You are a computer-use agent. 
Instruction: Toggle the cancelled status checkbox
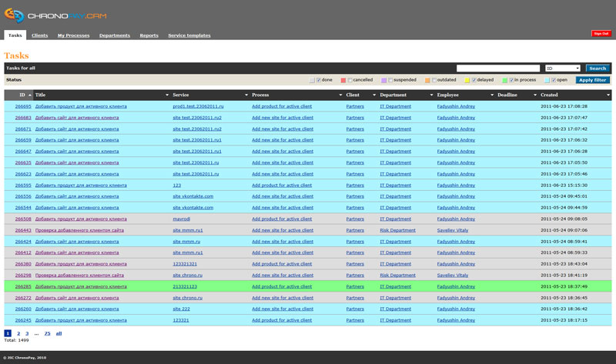click(350, 80)
